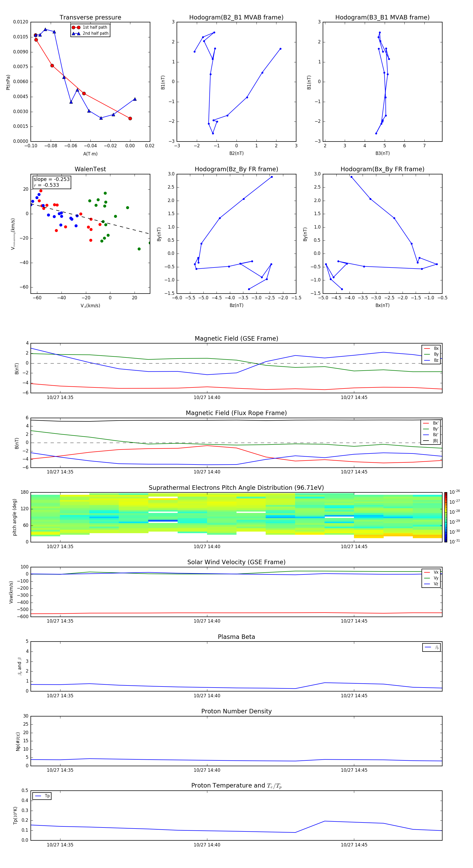
Task: Click the 'VA(km/s)' axis label in WalenTest
Action: click(90, 306)
